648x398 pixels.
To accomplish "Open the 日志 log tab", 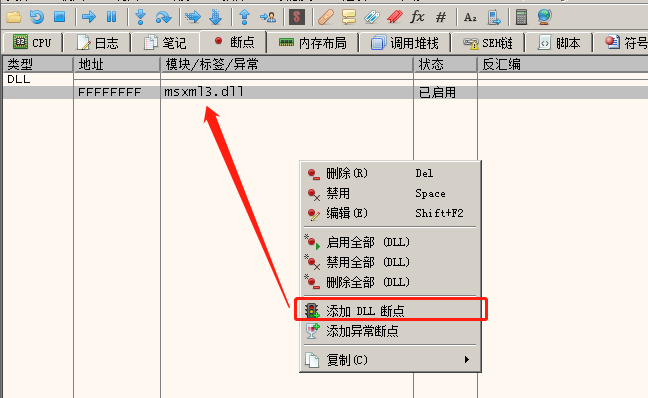I will click(98, 43).
